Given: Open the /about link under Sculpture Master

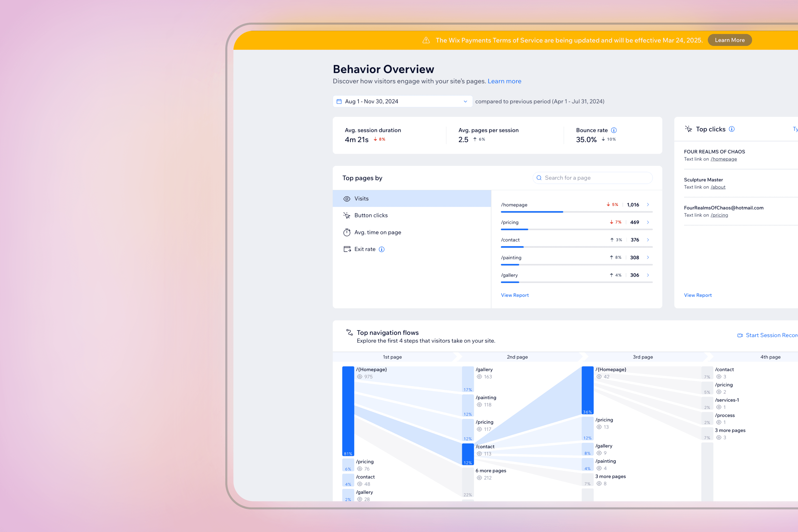Looking at the screenshot, I should click(x=718, y=187).
